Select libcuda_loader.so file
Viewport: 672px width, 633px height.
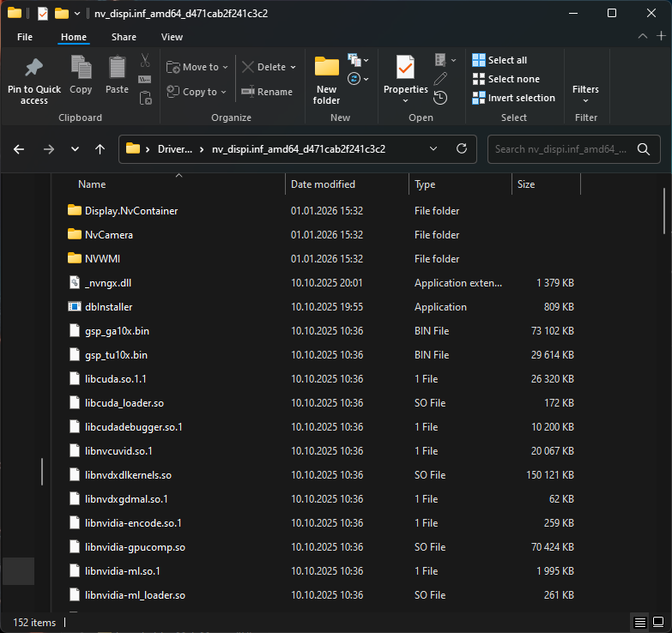click(x=322, y=402)
